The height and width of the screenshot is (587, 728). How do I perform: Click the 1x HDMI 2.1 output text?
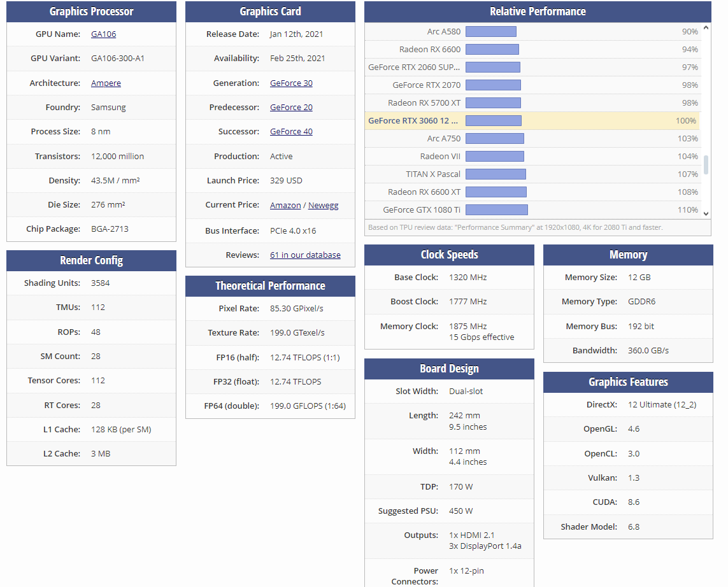coord(472,535)
